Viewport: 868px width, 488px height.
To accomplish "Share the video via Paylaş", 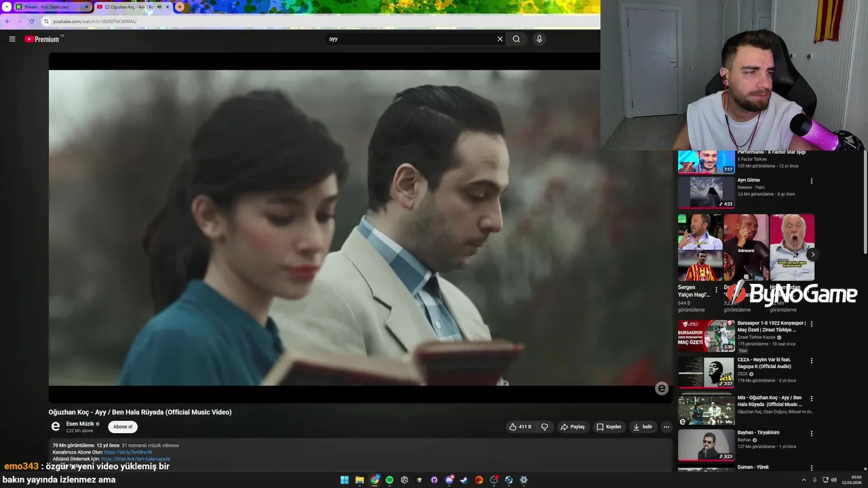I will pyautogui.click(x=573, y=427).
